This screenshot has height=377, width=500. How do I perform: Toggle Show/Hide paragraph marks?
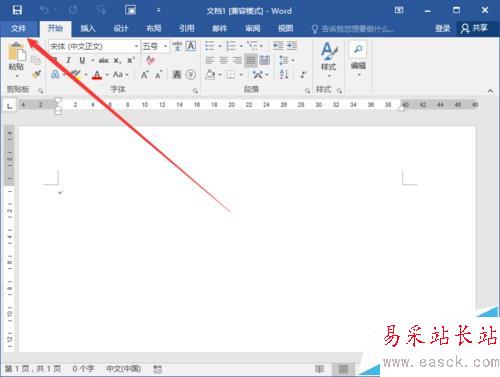point(303,74)
